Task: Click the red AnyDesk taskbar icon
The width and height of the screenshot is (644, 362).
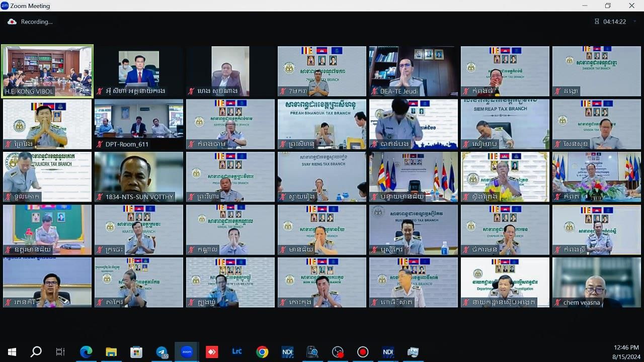Action: coord(212,352)
